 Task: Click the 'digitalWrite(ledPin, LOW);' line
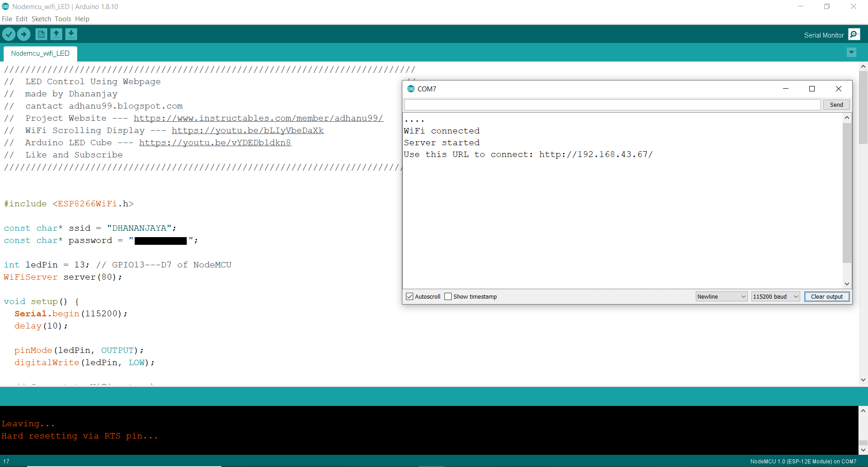(85, 362)
